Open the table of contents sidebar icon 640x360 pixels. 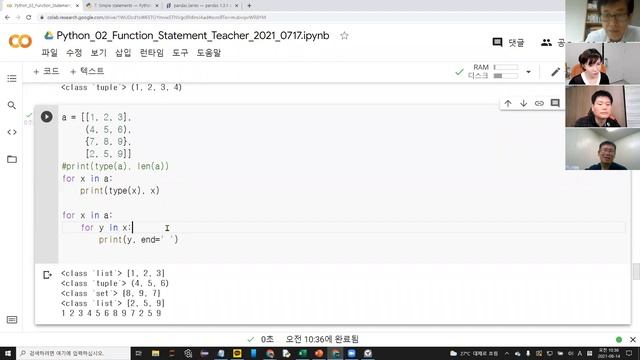pos(12,78)
